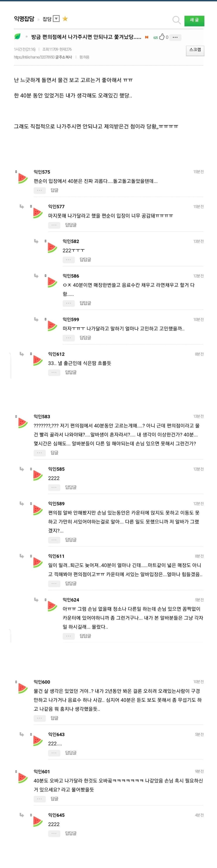Click the green leaf icon beside title
Viewport: 217px width, 868px height.
(x=17, y=36)
